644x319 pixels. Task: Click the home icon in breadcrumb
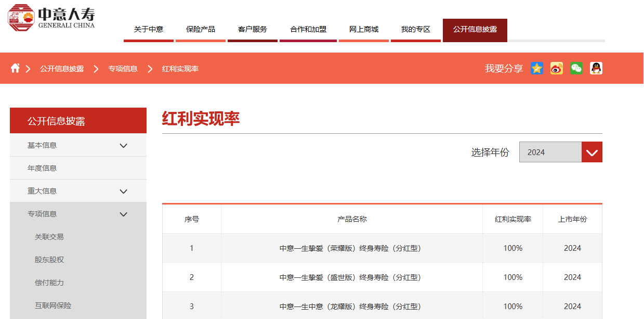pos(16,68)
